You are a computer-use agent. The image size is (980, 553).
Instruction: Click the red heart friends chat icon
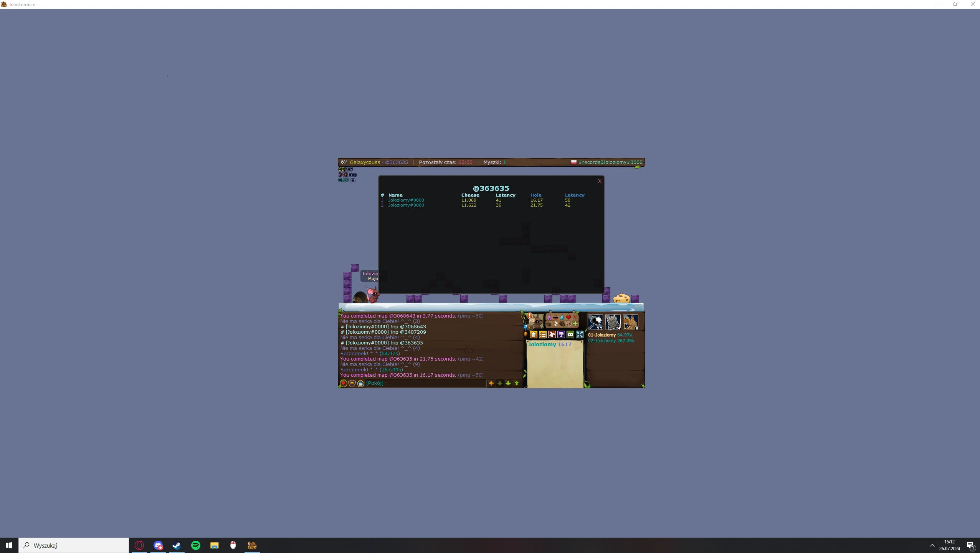344,383
